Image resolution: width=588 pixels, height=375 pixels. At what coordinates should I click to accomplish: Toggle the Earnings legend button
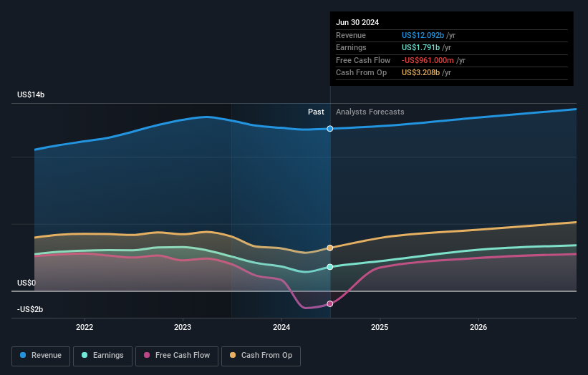pyautogui.click(x=102, y=356)
